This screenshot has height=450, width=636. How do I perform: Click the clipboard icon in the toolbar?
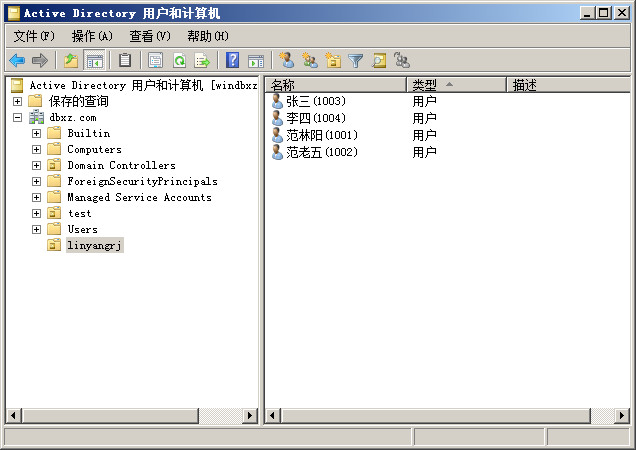pos(125,61)
